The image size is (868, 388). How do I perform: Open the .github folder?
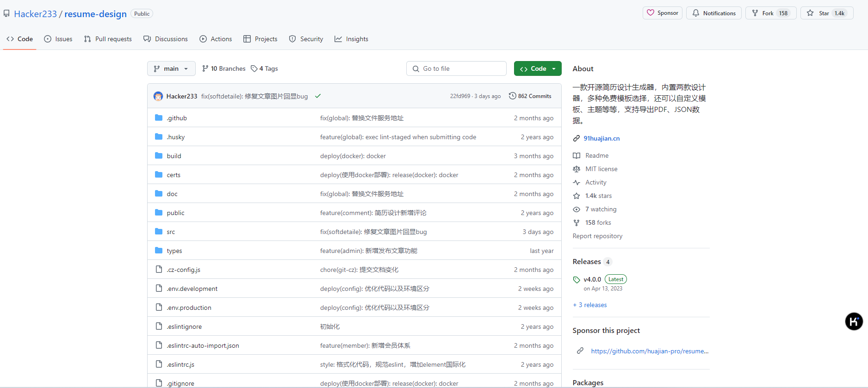177,118
